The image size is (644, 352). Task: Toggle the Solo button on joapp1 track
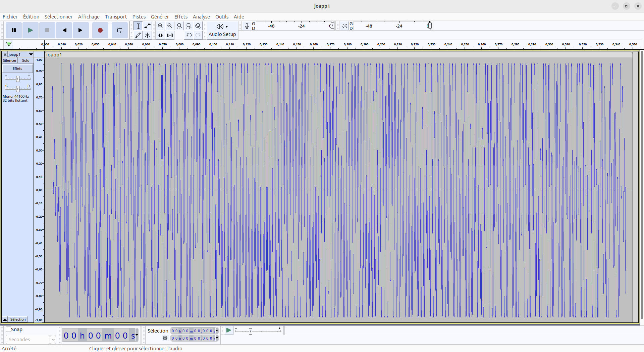click(x=26, y=60)
